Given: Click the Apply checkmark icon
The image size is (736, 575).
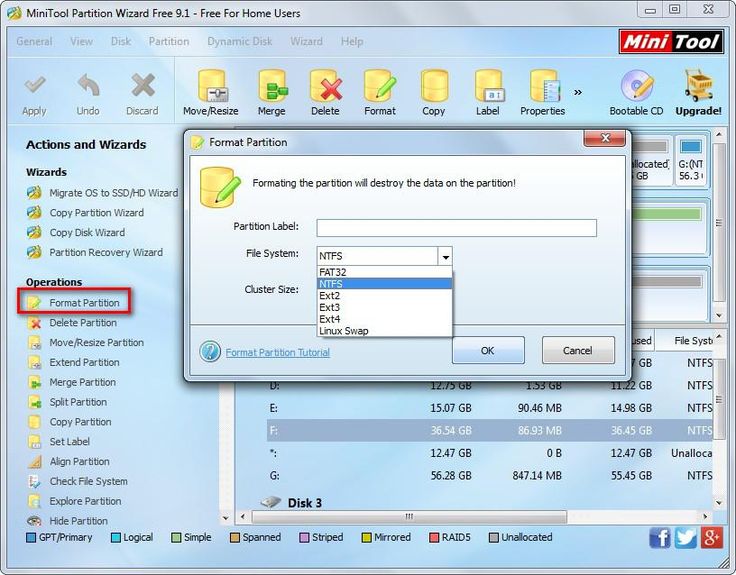Looking at the screenshot, I should click(x=35, y=85).
